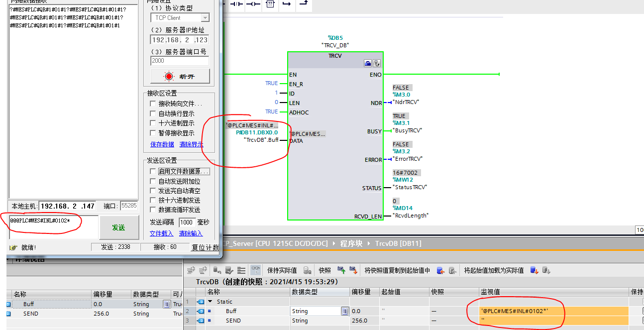The height and width of the screenshot is (330, 644).
Task: Click the monitor-all glasses icon
Action: 256,270
